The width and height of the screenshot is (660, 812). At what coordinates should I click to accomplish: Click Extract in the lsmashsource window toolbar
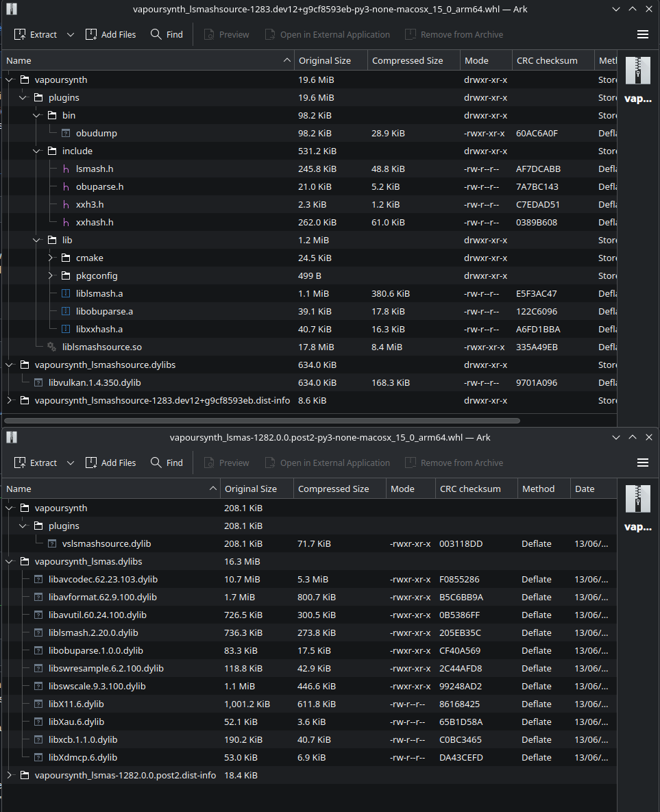(36, 35)
